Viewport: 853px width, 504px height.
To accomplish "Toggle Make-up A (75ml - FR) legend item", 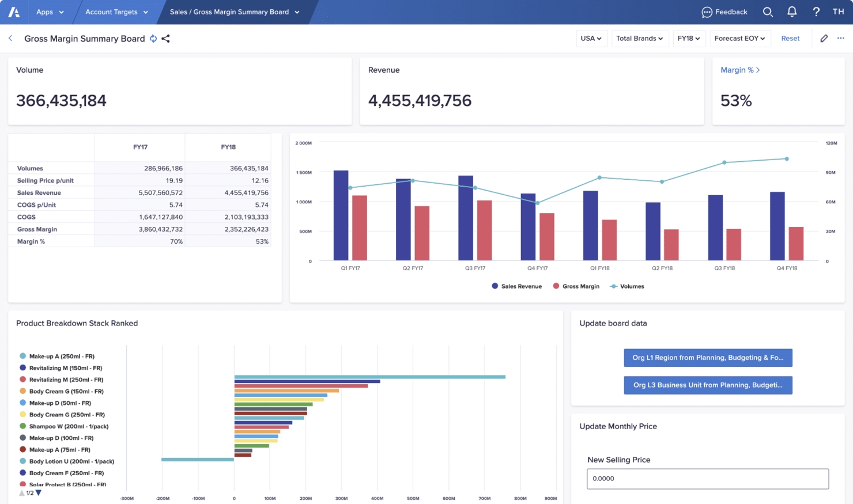I will tap(55, 450).
